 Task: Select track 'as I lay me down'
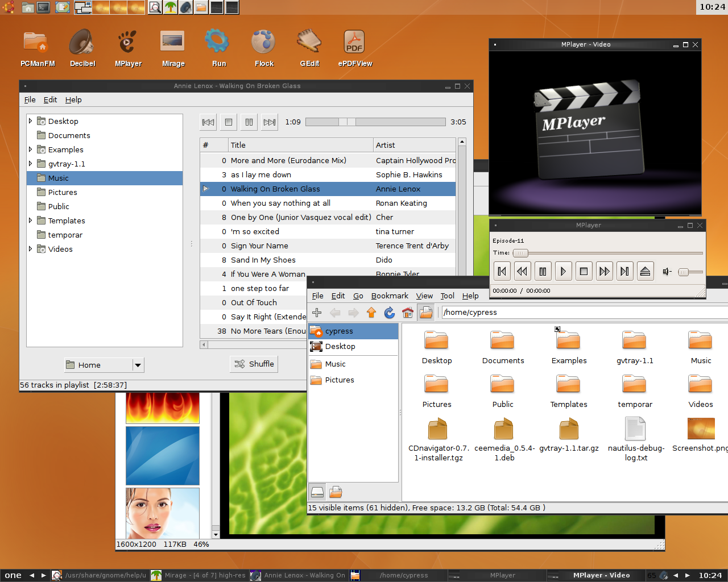coord(328,174)
